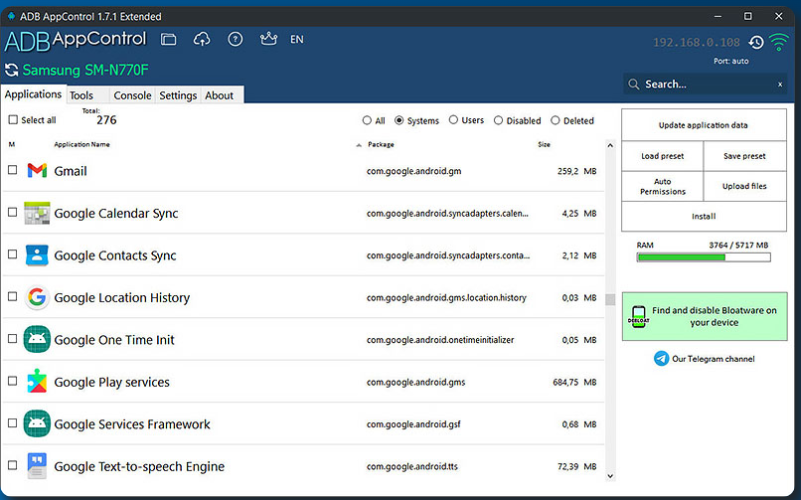Toggle the Select all checkbox
Image resolution: width=801 pixels, height=500 pixels.
[13, 120]
